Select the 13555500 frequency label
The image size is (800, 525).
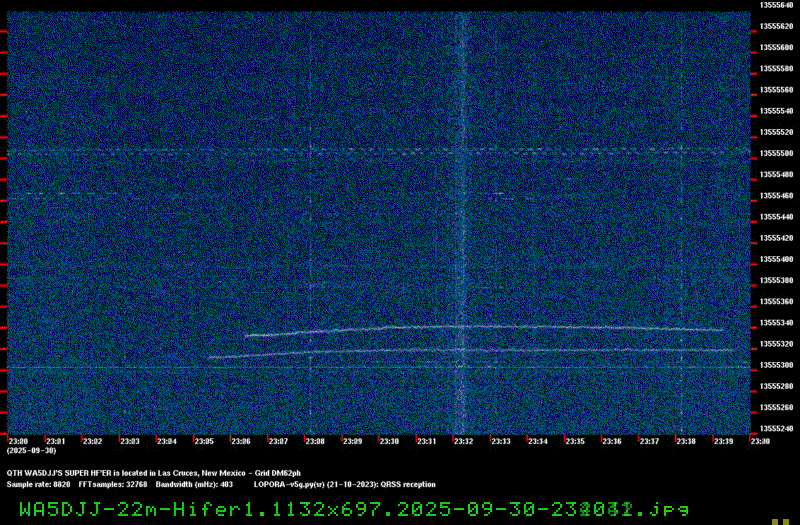(x=776, y=153)
